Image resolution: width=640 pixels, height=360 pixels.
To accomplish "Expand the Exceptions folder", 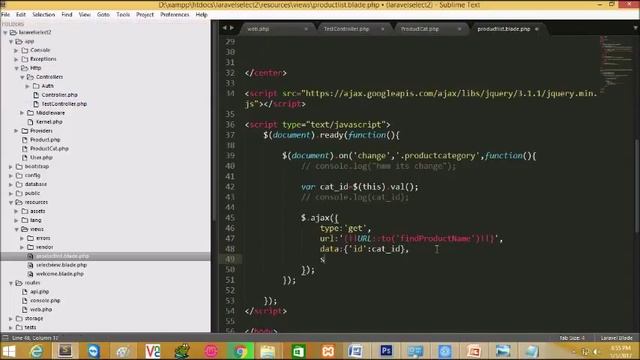I will [x=17, y=59].
